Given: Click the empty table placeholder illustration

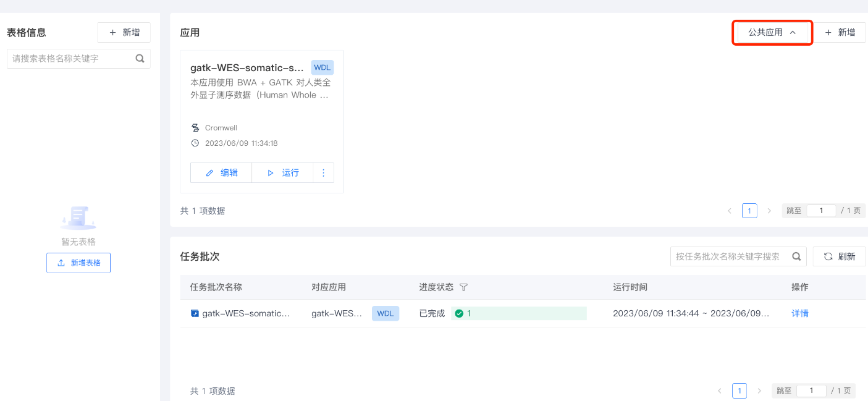Looking at the screenshot, I should click(x=78, y=218).
